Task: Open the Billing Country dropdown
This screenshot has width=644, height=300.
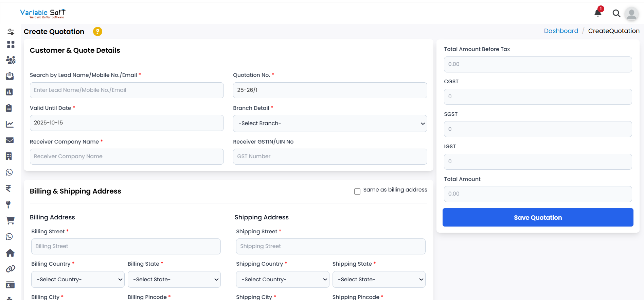Action: pyautogui.click(x=78, y=279)
